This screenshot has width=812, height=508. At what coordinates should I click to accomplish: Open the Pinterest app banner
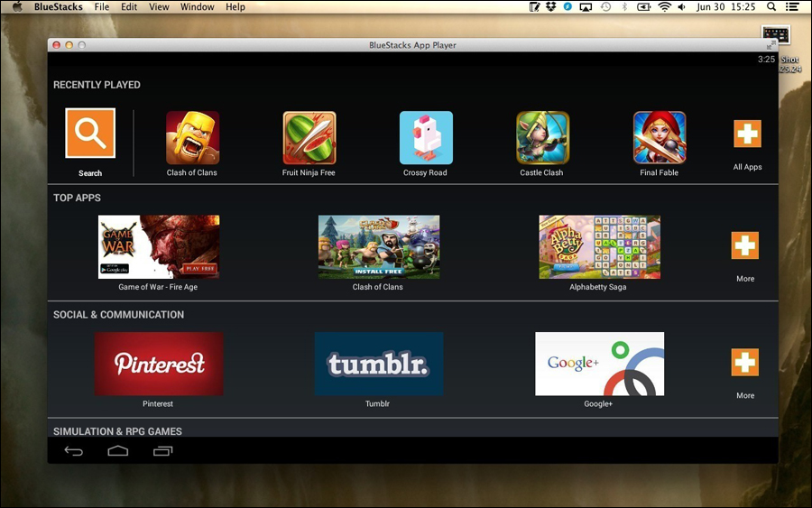pos(159,364)
